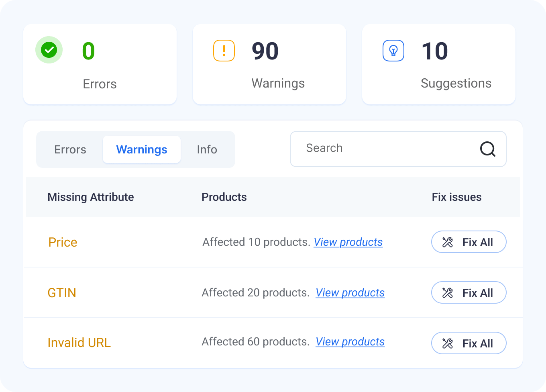Switch to the Errors tab

coord(70,149)
